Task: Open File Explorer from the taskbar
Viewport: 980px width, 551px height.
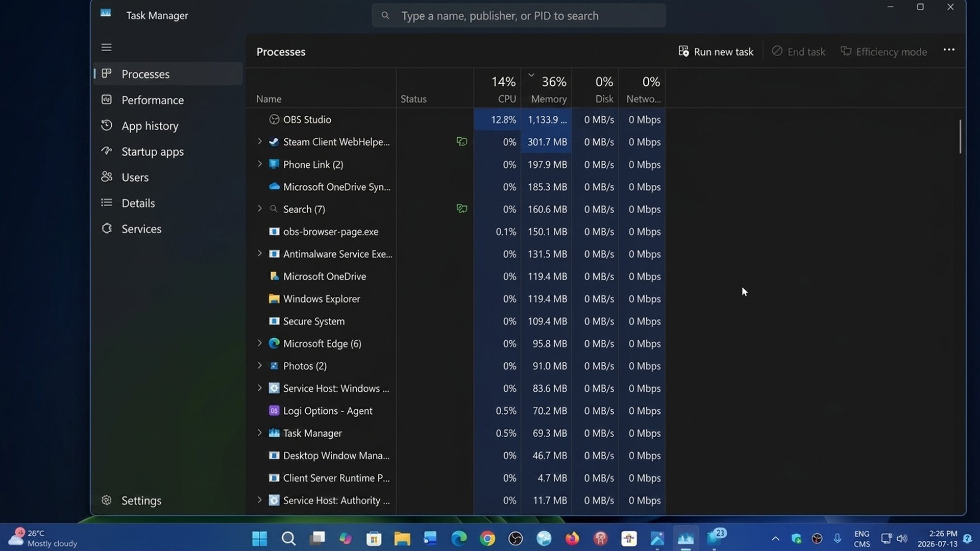Action: click(402, 538)
